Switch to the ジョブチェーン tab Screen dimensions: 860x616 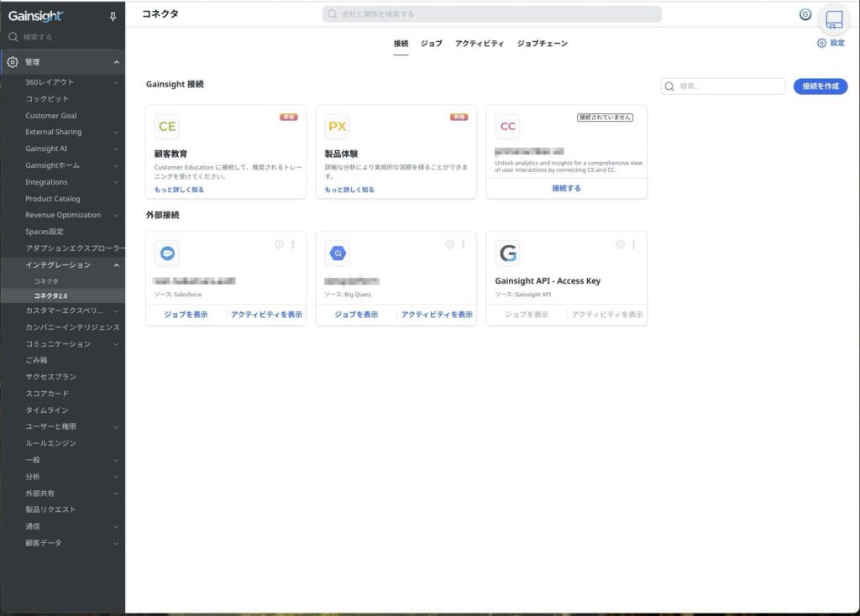click(x=542, y=44)
